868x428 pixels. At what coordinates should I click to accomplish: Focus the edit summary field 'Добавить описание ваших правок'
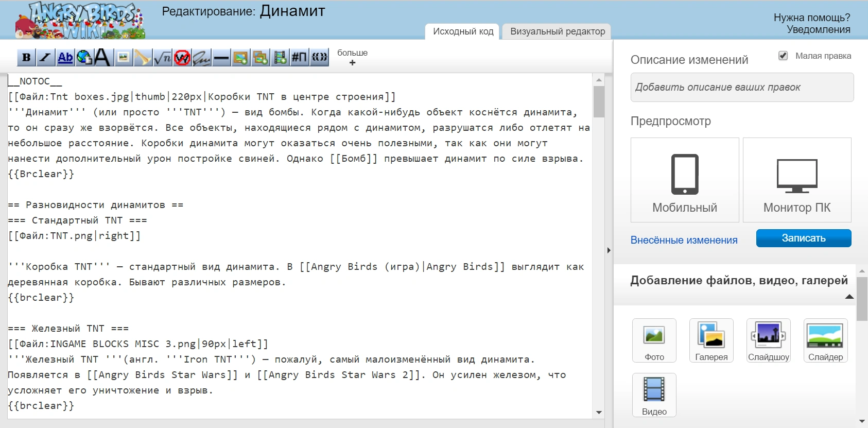pyautogui.click(x=742, y=87)
